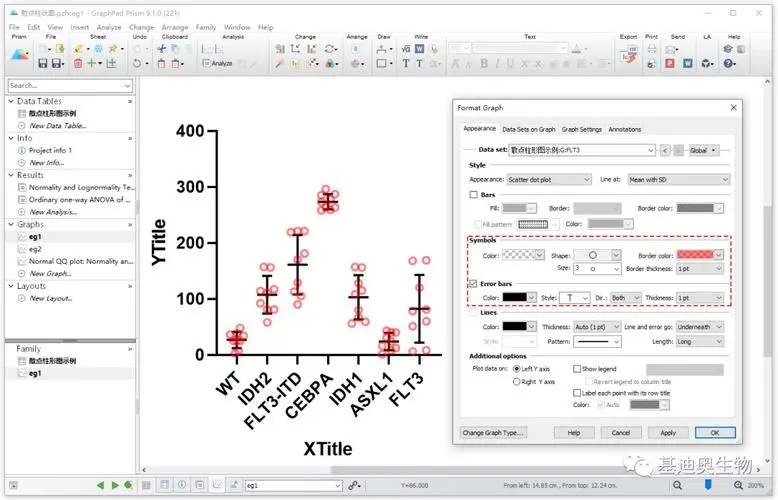The image size is (778, 500).
Task: Click the magic wand icon in Change group
Action: (x=280, y=63)
